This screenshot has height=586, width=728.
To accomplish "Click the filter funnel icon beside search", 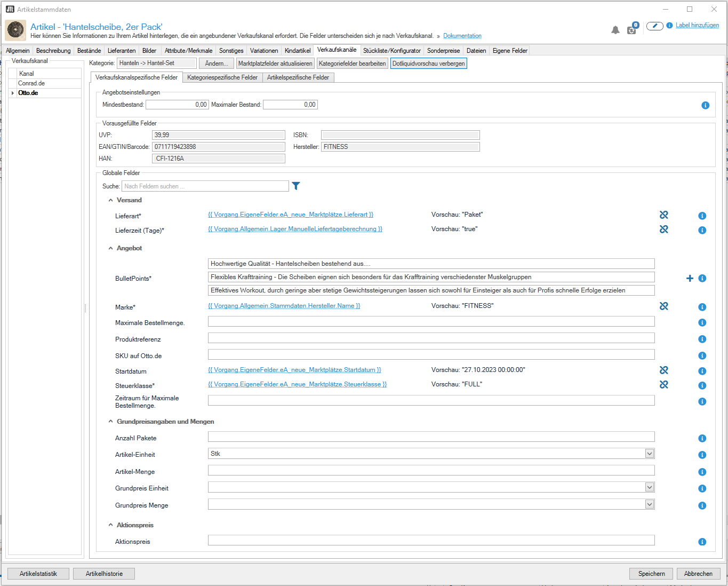I will tap(296, 186).
